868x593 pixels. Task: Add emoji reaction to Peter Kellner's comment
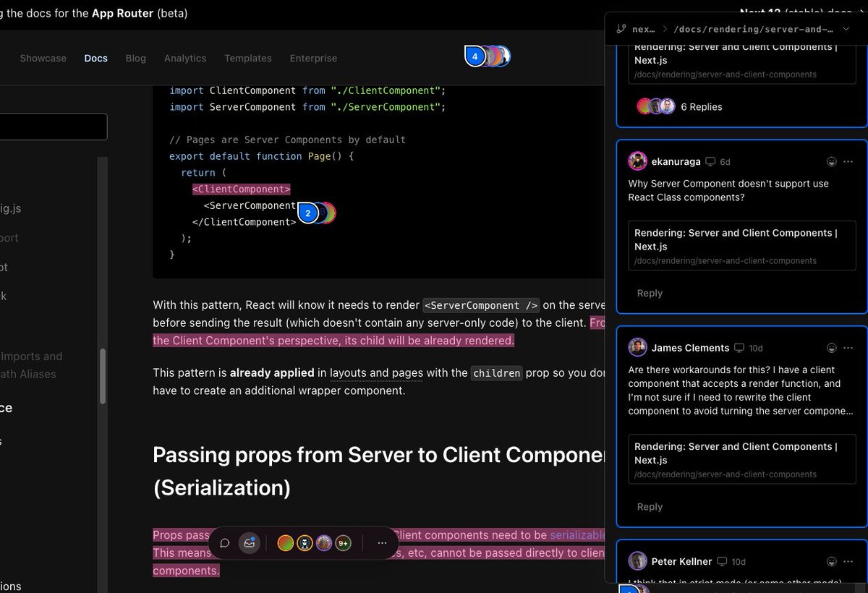pyautogui.click(x=831, y=561)
